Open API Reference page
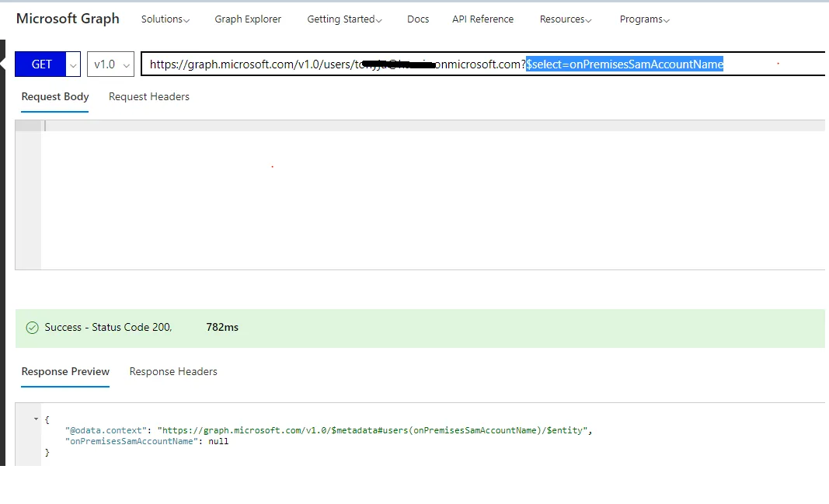The height and width of the screenshot is (504, 829). (x=482, y=19)
